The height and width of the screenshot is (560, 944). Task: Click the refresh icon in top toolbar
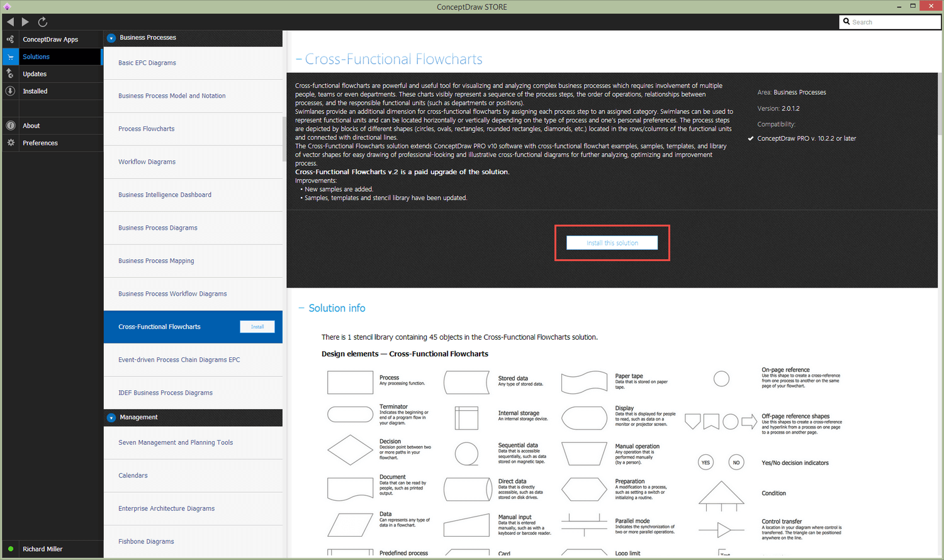[43, 22]
